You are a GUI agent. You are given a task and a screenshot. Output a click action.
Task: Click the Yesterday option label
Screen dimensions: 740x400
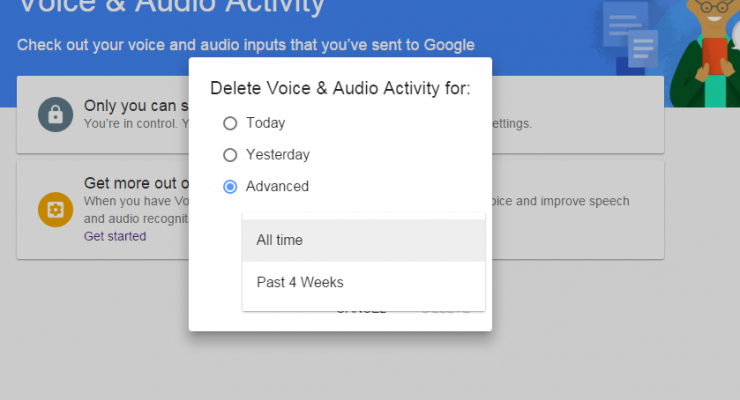[x=278, y=155]
